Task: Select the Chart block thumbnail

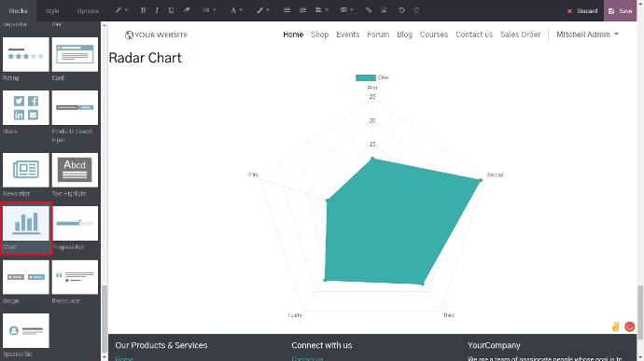Action: click(x=26, y=224)
